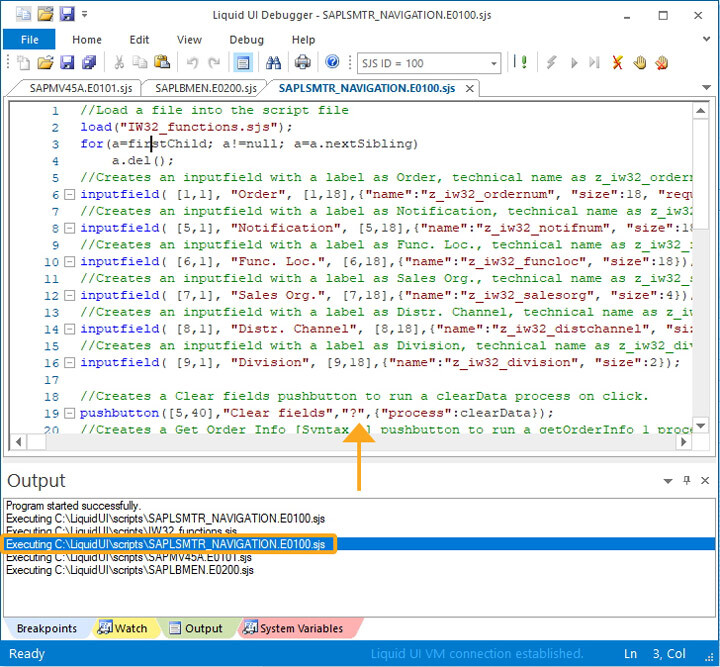Switch to the Breakpoints panel tab

tap(47, 628)
